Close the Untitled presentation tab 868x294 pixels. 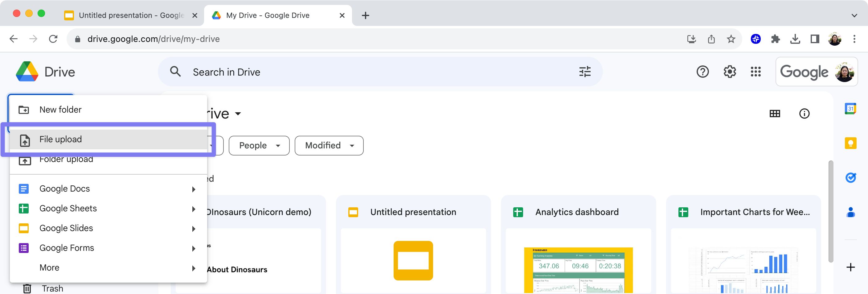click(194, 15)
